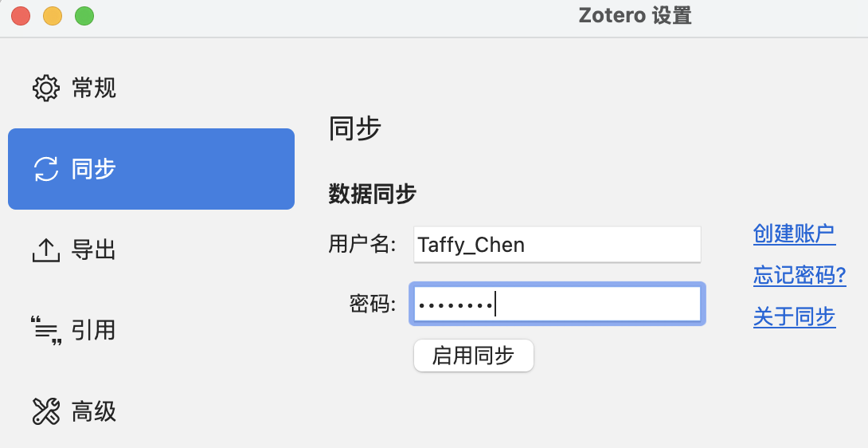Click the quotation marks cite icon
The width and height of the screenshot is (868, 448).
[46, 330]
